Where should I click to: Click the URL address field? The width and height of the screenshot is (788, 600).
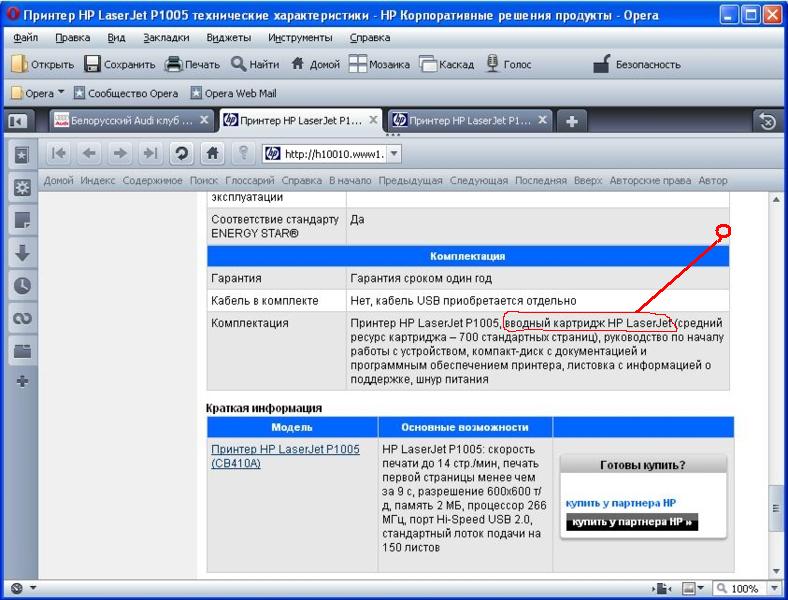pos(334,153)
